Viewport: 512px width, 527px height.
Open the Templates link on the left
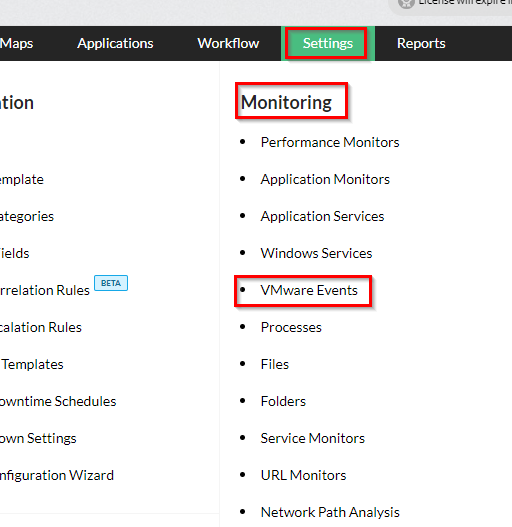pyautogui.click(x=33, y=364)
